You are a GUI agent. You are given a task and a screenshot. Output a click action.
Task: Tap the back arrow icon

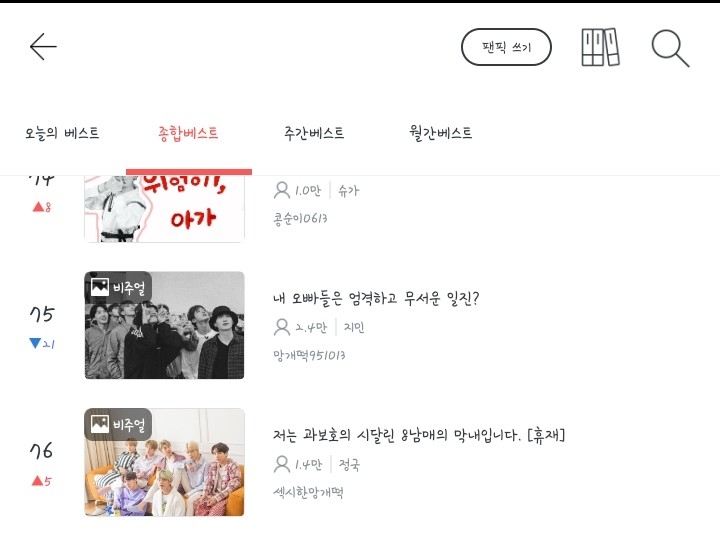(43, 46)
